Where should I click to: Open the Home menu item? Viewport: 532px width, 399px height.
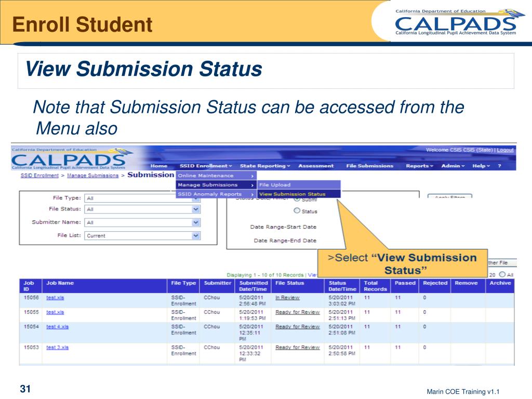pos(159,166)
